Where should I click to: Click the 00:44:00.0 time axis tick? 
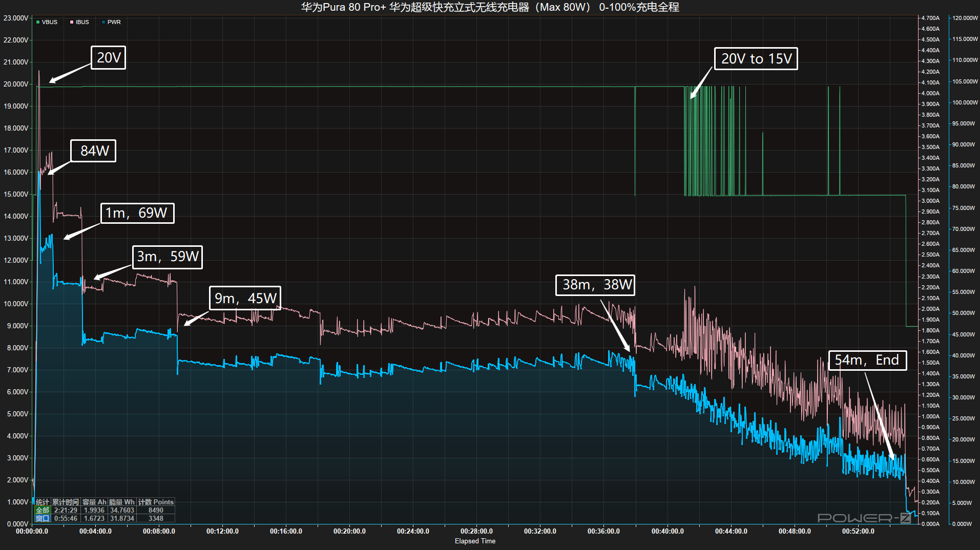click(731, 531)
